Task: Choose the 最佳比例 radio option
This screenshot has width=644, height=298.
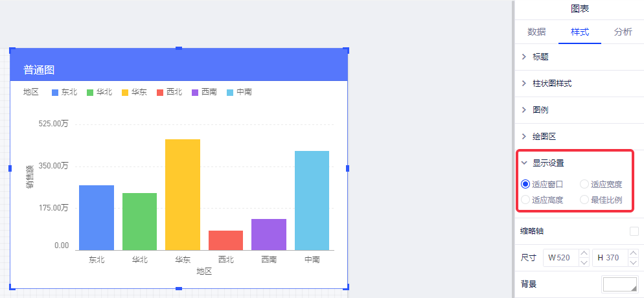Action: (584, 200)
